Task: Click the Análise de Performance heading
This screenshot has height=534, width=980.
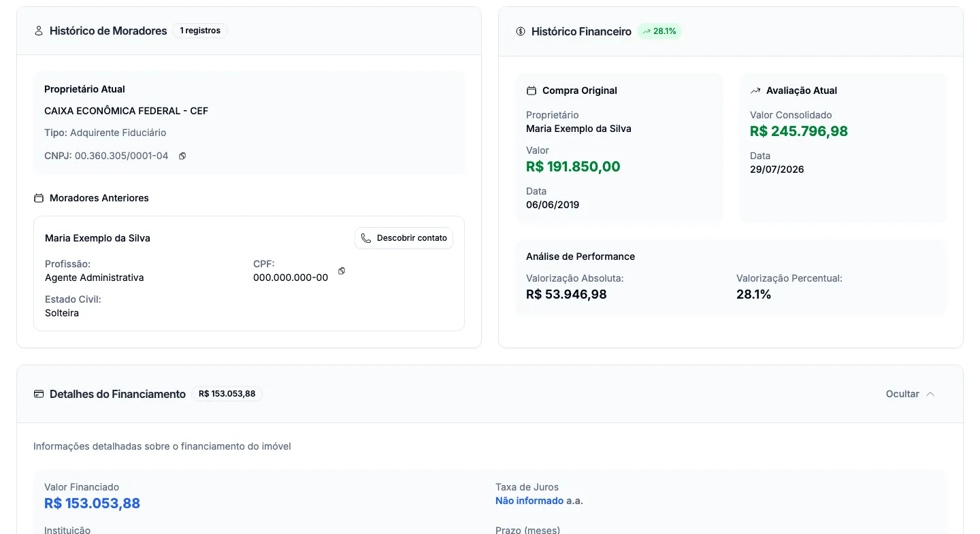Action: click(581, 256)
